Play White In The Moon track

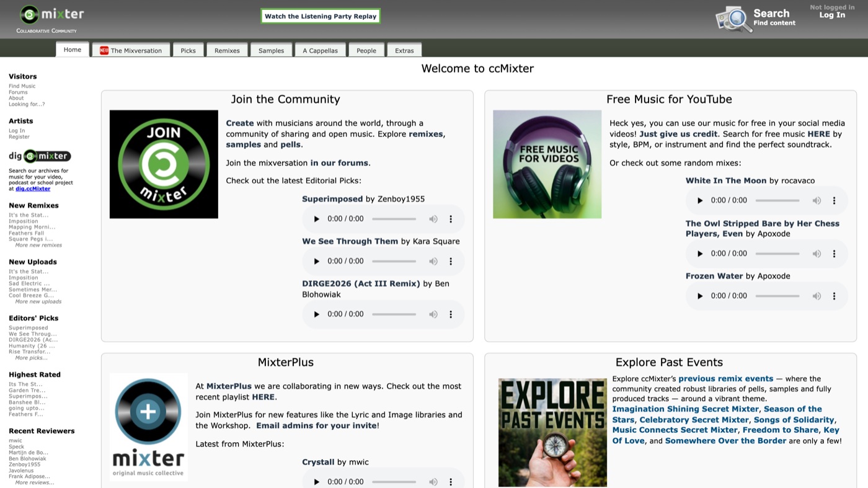700,200
